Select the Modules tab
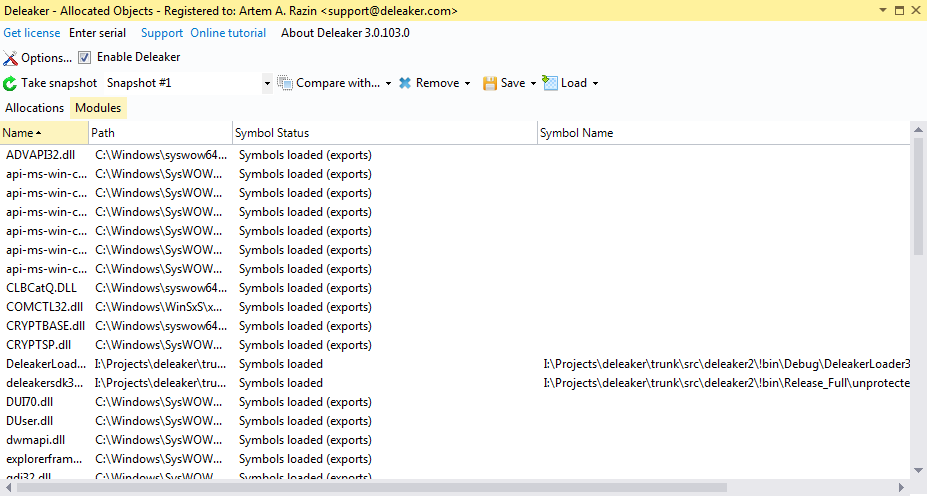 98,108
